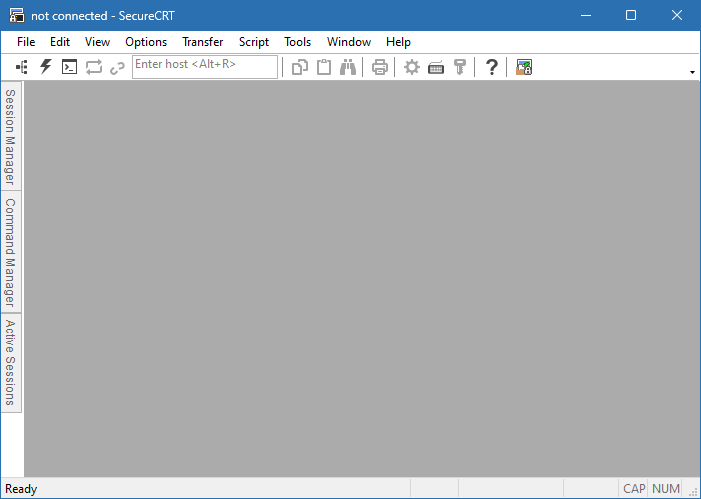This screenshot has height=499, width=701.
Task: Switch to the Command Manager side tab
Action: click(11, 252)
